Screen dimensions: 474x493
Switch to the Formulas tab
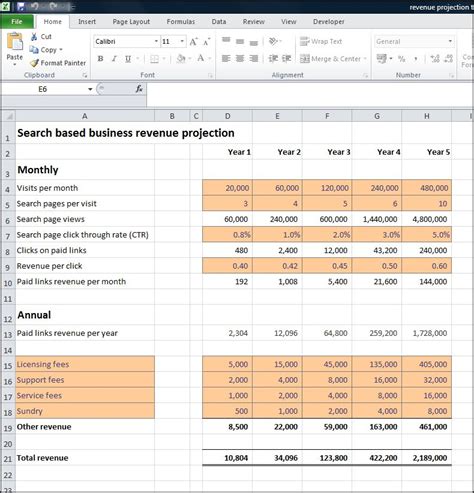[181, 22]
